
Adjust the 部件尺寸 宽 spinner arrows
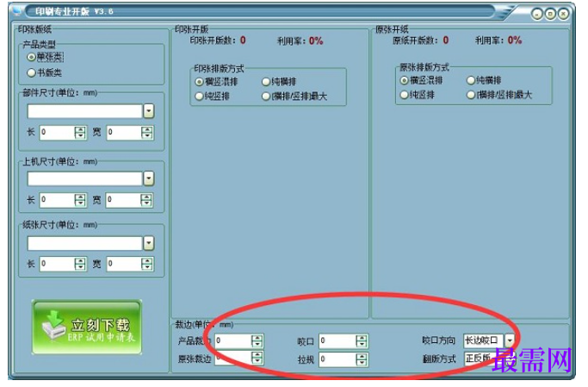[x=146, y=132]
